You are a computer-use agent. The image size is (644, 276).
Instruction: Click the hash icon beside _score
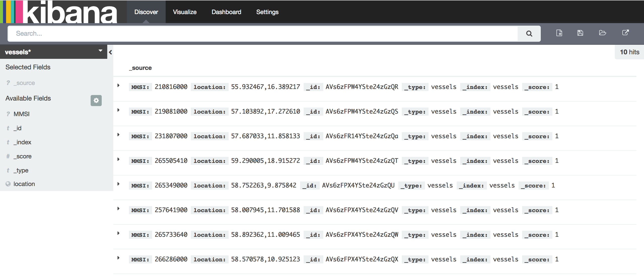click(x=8, y=156)
